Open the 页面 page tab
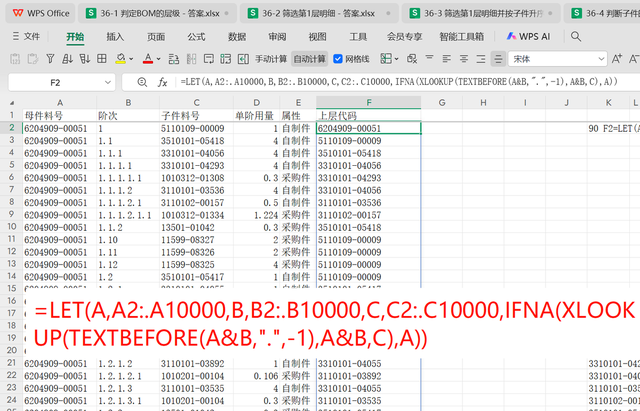The height and width of the screenshot is (411, 640). click(x=156, y=37)
